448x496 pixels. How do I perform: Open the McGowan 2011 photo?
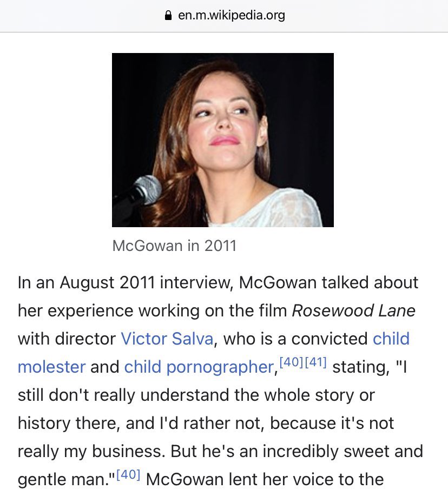click(223, 140)
